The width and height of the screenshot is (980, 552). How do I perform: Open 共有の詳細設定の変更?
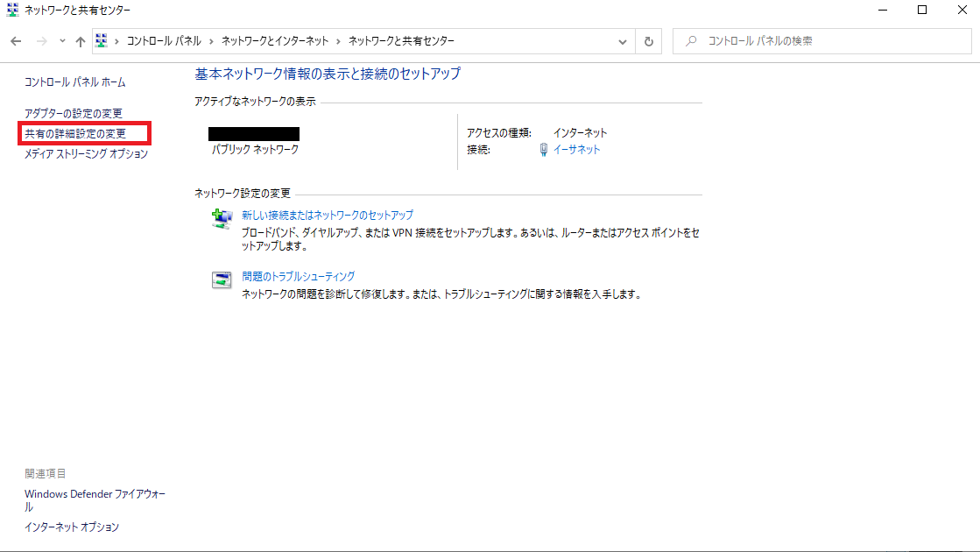tap(75, 134)
